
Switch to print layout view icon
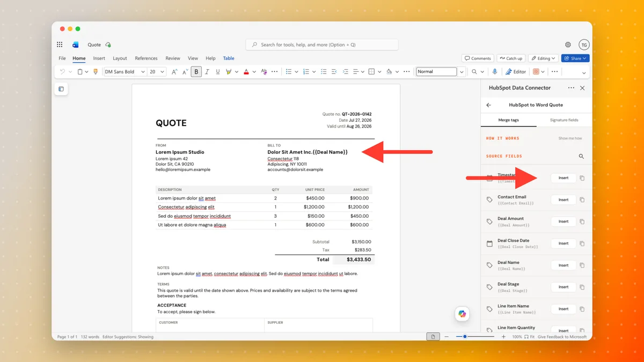click(x=433, y=336)
